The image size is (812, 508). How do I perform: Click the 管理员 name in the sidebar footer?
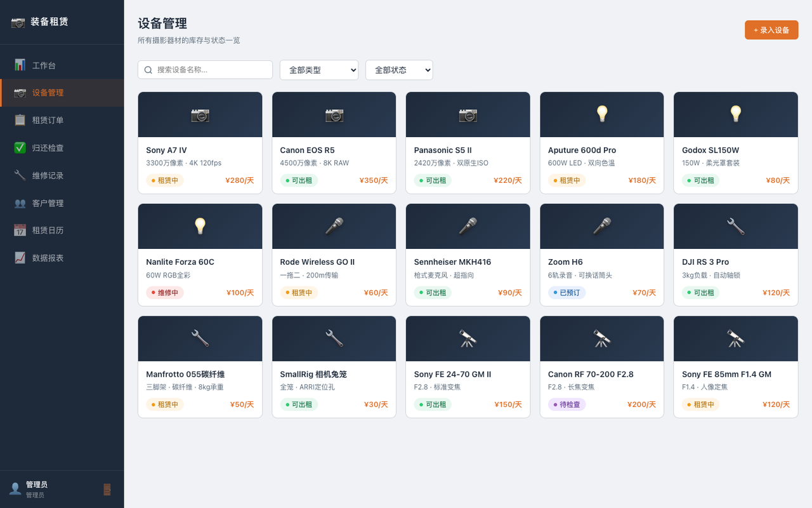tap(37, 485)
